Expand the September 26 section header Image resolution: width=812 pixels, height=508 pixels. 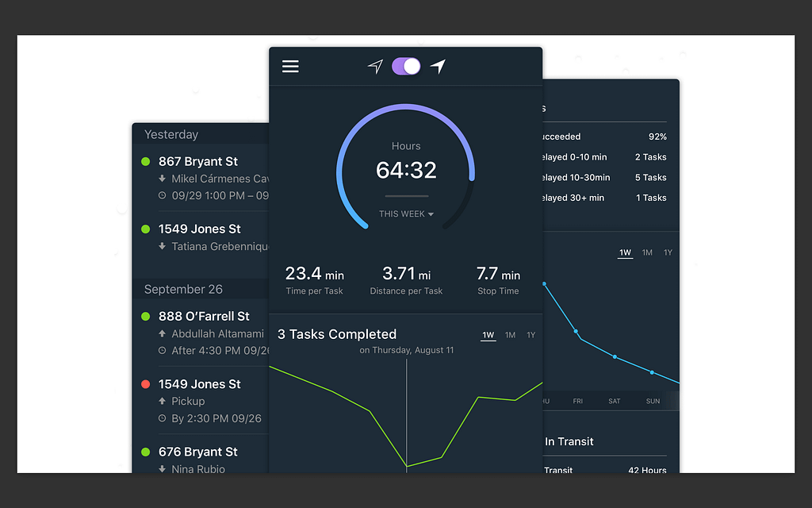[184, 289]
